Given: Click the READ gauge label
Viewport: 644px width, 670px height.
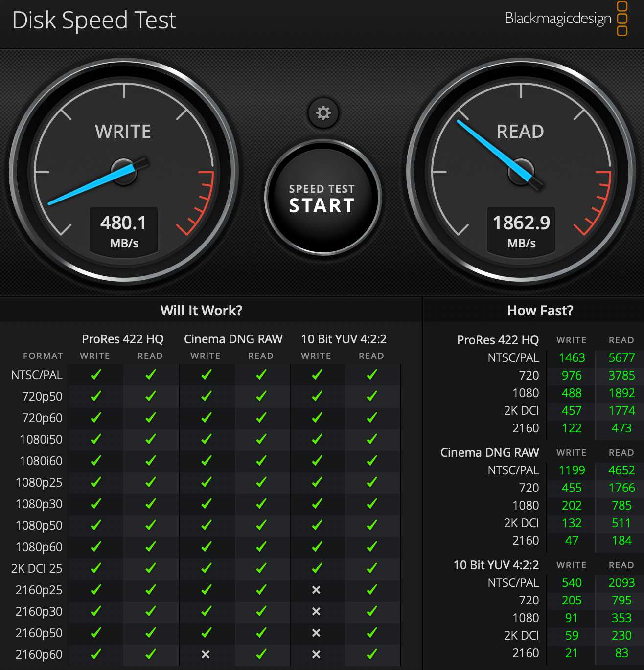Looking at the screenshot, I should click(x=520, y=132).
